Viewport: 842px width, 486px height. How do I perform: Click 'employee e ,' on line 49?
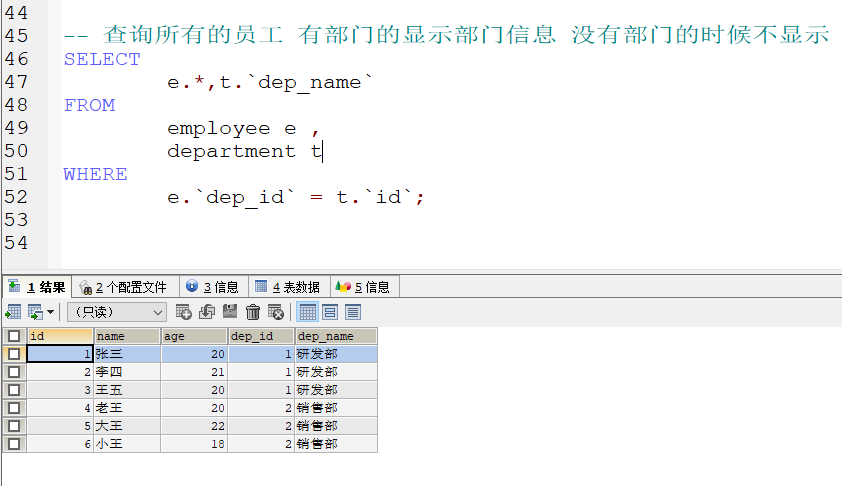click(x=243, y=129)
